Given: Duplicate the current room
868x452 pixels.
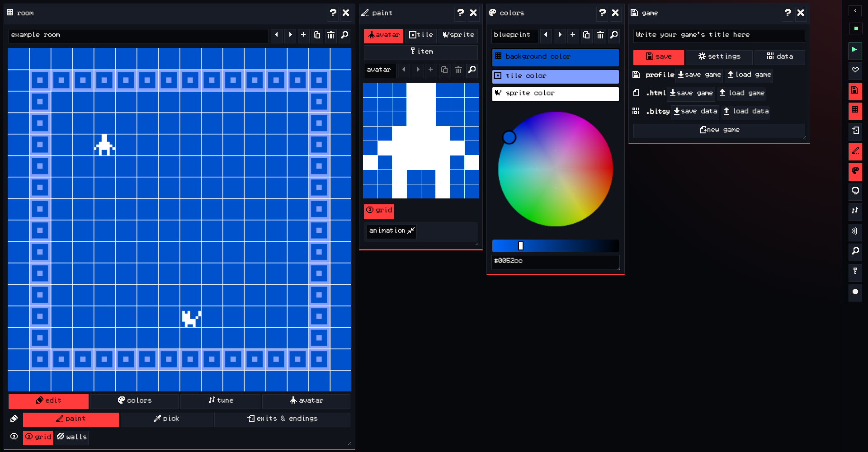Looking at the screenshot, I should click(317, 35).
